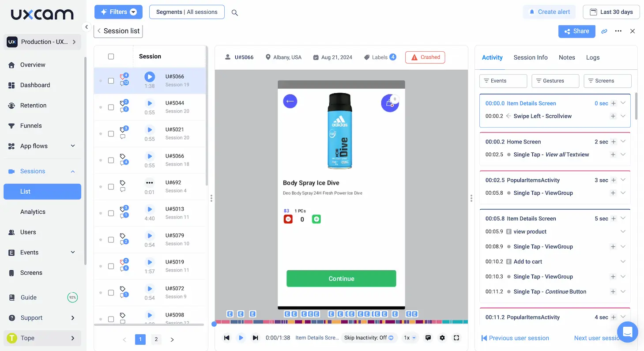The image size is (644, 351).
Task: Open the three-dot more options menu
Action: coord(618,31)
